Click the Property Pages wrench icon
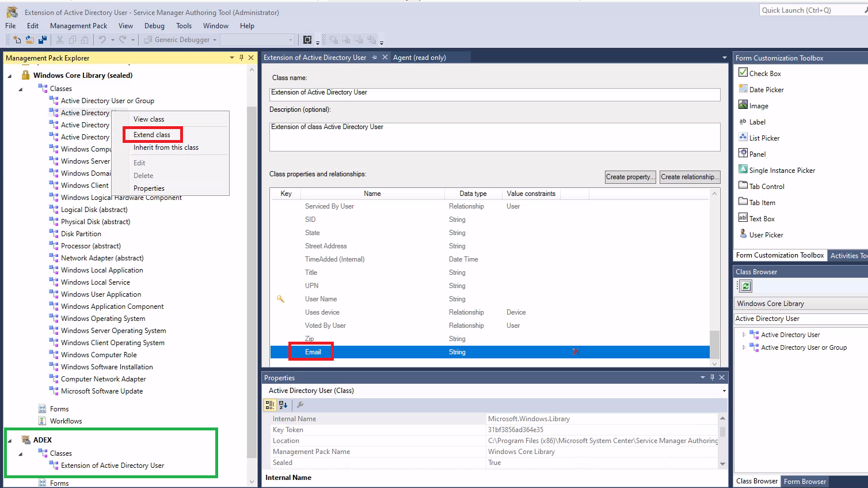 [300, 405]
